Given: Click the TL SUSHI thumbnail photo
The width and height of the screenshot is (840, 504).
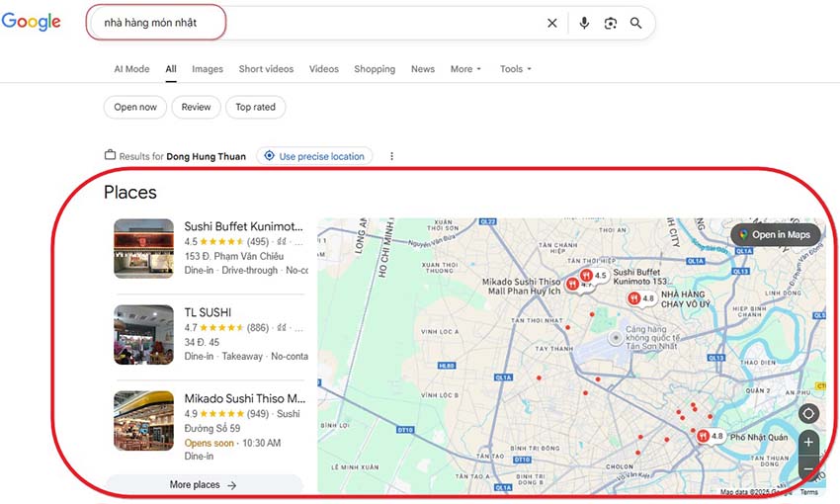Looking at the screenshot, I should pyautogui.click(x=143, y=335).
